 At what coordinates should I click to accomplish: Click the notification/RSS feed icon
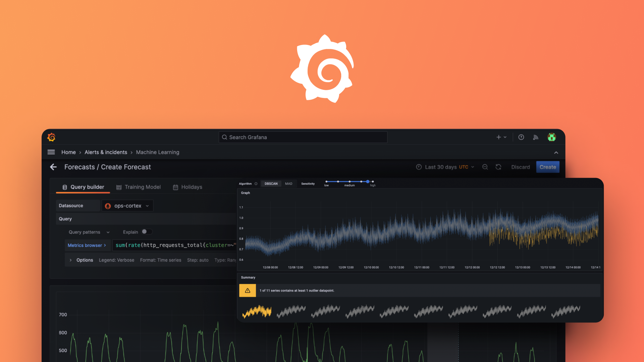tap(536, 137)
